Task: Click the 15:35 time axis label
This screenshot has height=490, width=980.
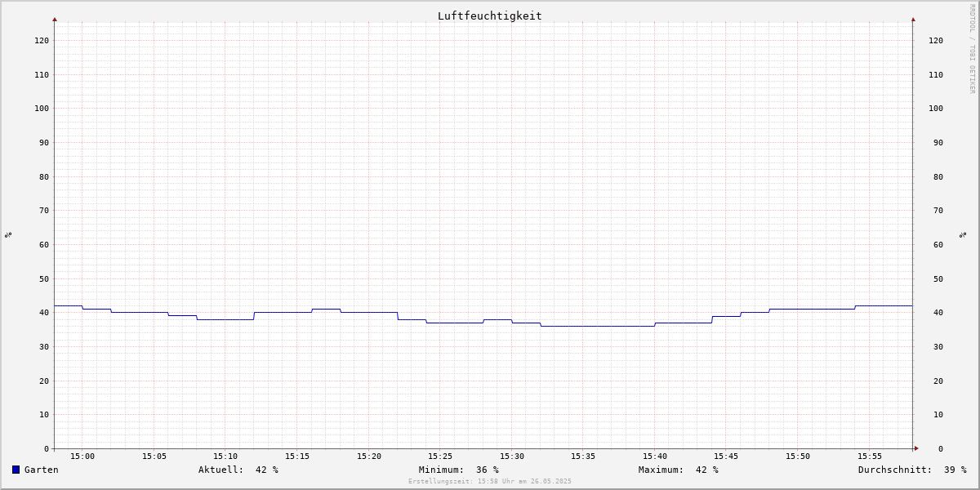Action: (583, 457)
